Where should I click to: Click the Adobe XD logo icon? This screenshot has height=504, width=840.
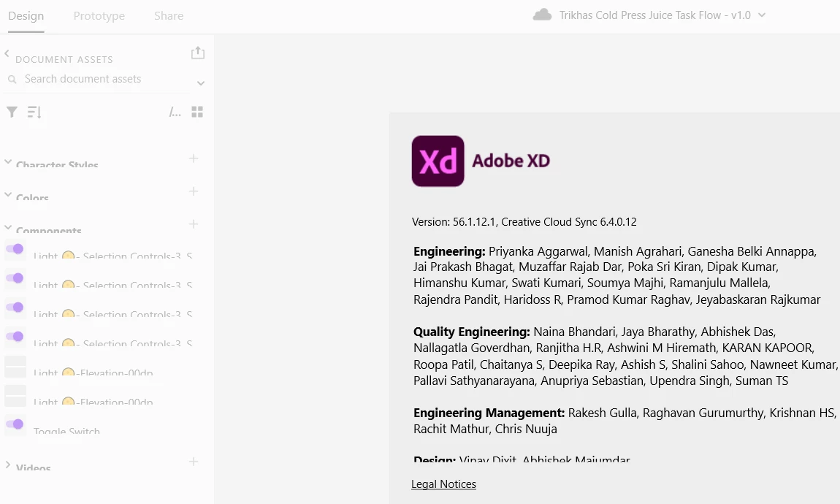point(438,161)
